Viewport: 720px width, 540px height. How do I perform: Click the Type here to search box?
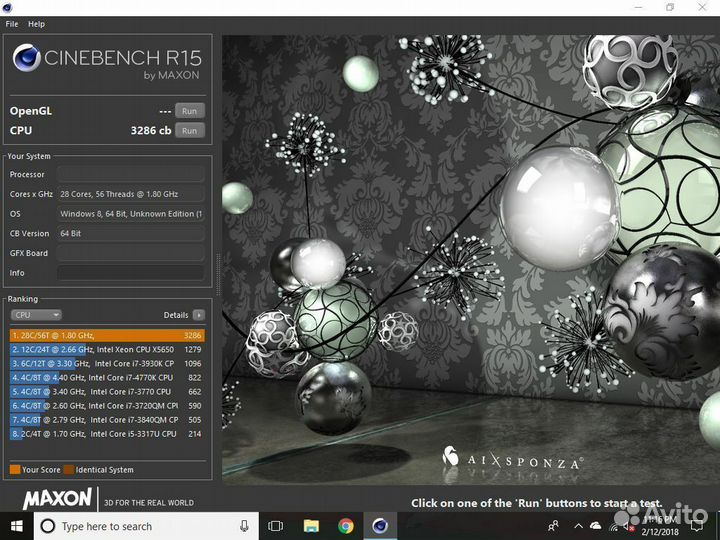[x=146, y=526]
